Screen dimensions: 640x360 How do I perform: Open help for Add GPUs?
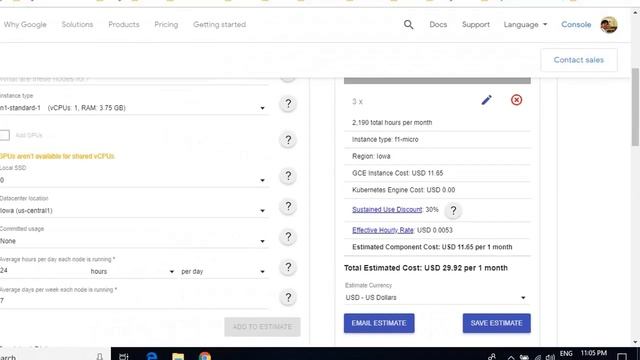(288, 140)
